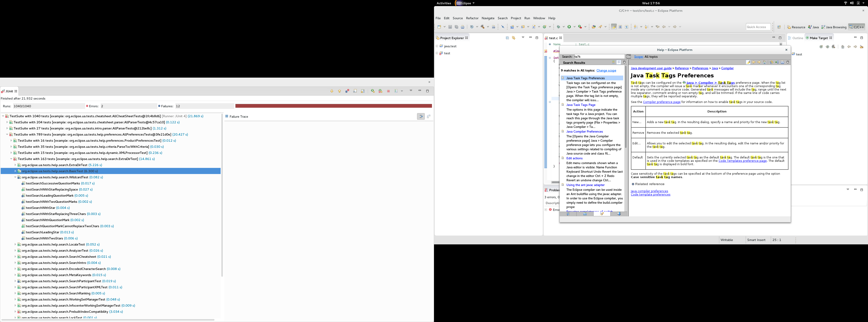Click Debug bug icon
Screen dimensions: 868x322
pos(558,27)
